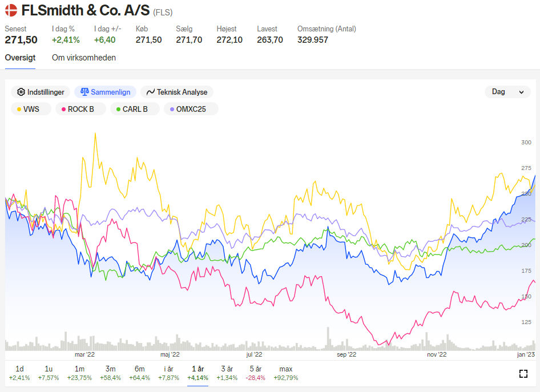540x392 pixels.
Task: Open Indstillinger gear settings
Action: 41,92
